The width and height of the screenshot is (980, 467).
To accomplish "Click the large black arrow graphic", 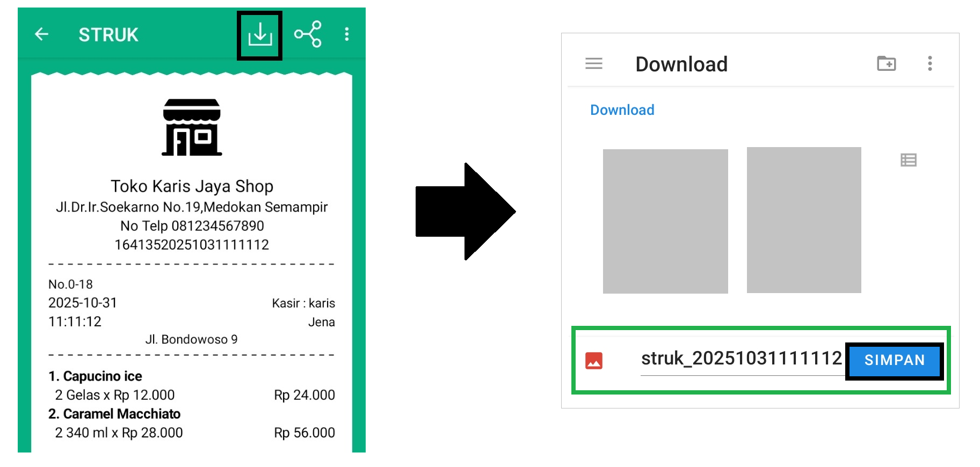I will 465,211.
